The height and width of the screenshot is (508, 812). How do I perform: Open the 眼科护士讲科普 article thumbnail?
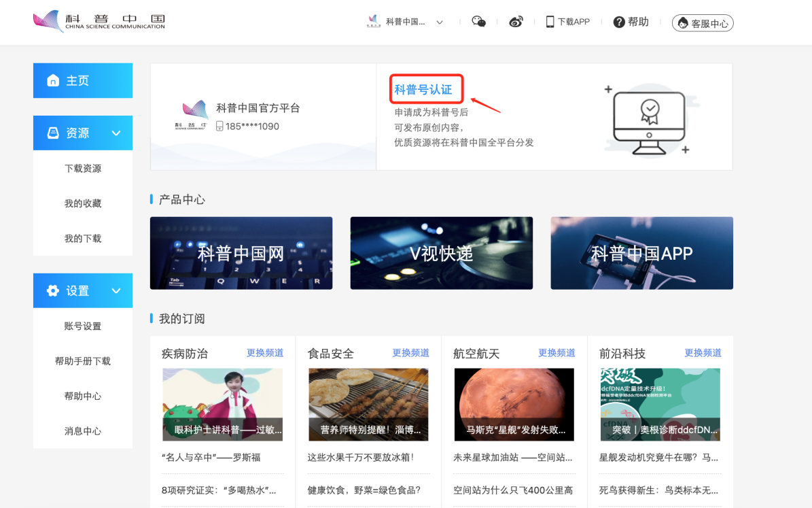point(223,405)
